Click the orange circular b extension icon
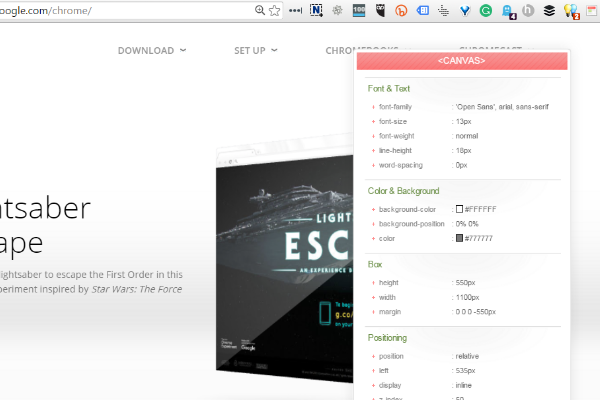This screenshot has height=400, width=600. point(401,11)
